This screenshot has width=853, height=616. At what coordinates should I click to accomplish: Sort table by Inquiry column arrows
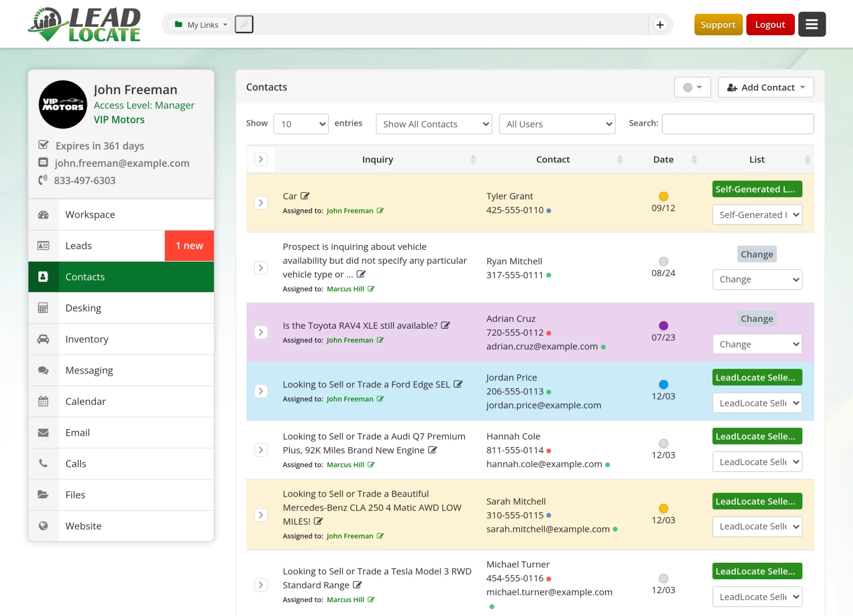coord(473,159)
